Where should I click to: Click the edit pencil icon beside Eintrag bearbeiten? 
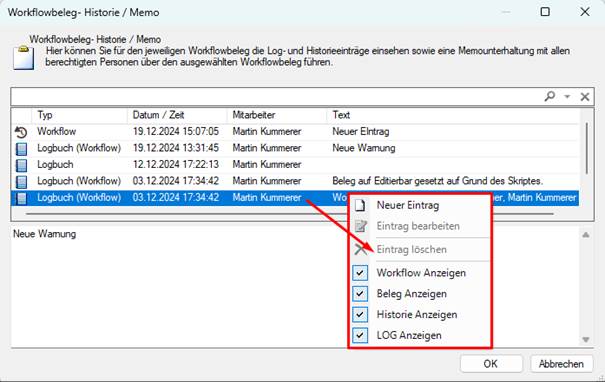click(x=360, y=226)
